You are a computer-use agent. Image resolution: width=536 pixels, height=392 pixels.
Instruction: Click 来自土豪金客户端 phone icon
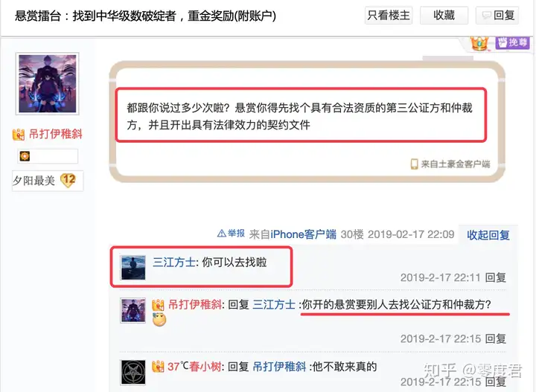[x=414, y=164]
